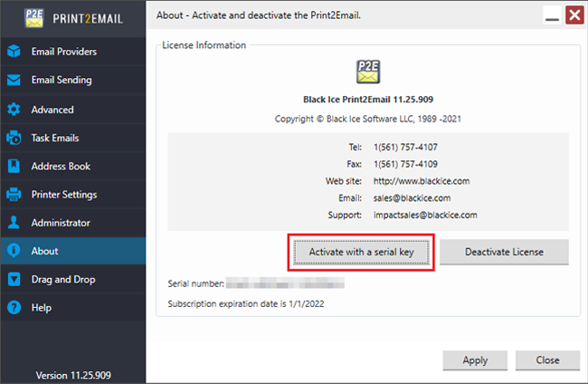
Task: Click the Advanced gear icon
Action: click(14, 110)
